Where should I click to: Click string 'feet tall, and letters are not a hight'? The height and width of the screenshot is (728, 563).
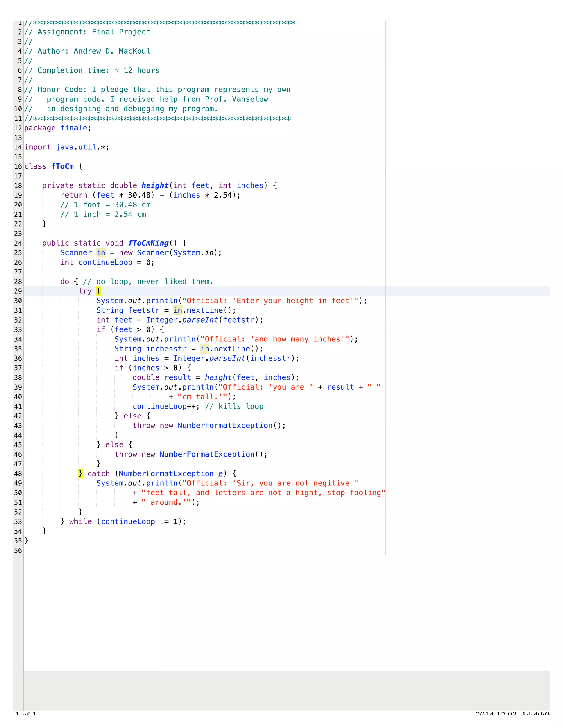(x=263, y=493)
